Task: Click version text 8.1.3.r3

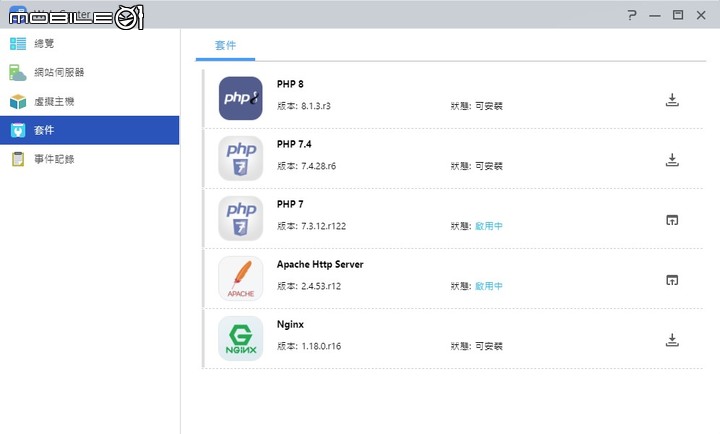Action: [316, 106]
